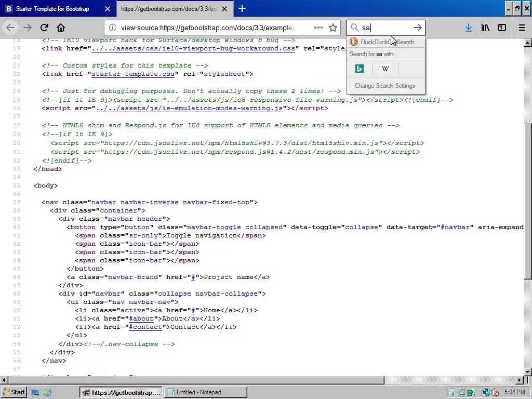Click the respond.min.js script line
Image resolution: width=532 pixels, height=399 pixels.
[x=235, y=152]
